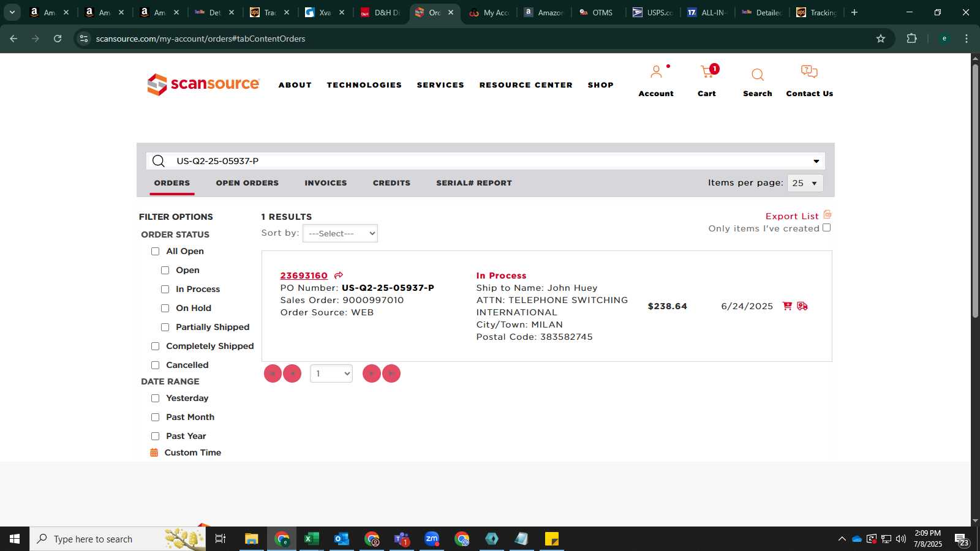
Task: Open the Contact Us chat icon
Action: coord(809,72)
